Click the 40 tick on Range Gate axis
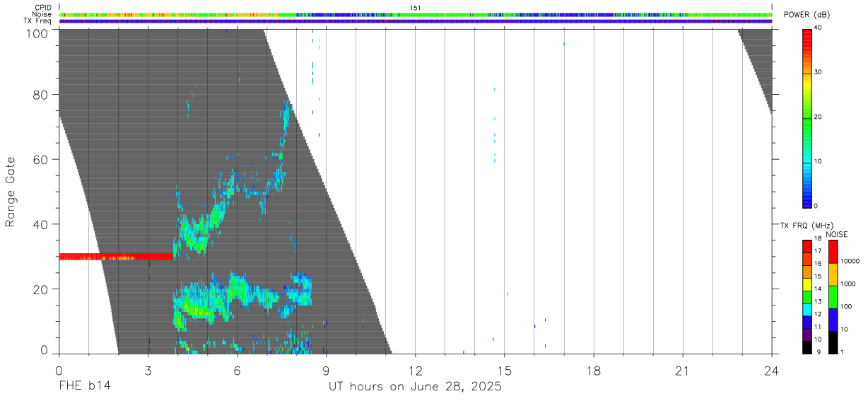 (41, 224)
